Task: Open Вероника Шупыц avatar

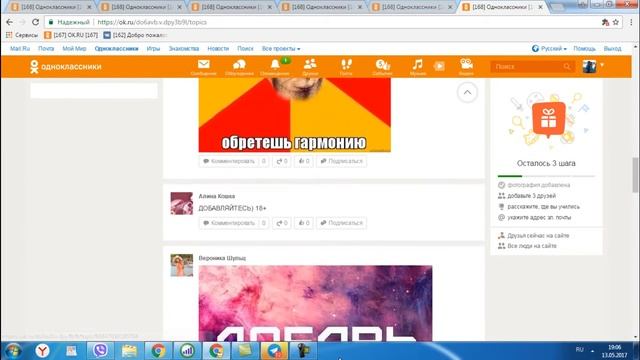Action: pyautogui.click(x=182, y=265)
